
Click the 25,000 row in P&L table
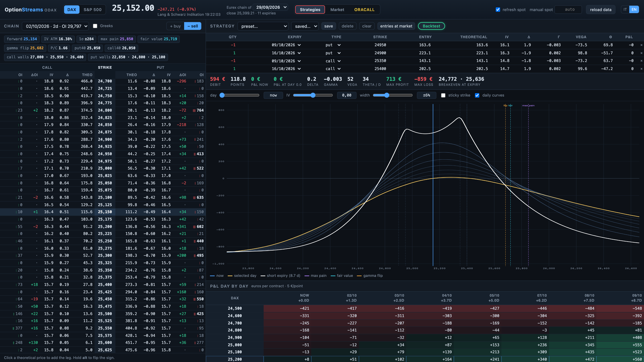point(425,345)
